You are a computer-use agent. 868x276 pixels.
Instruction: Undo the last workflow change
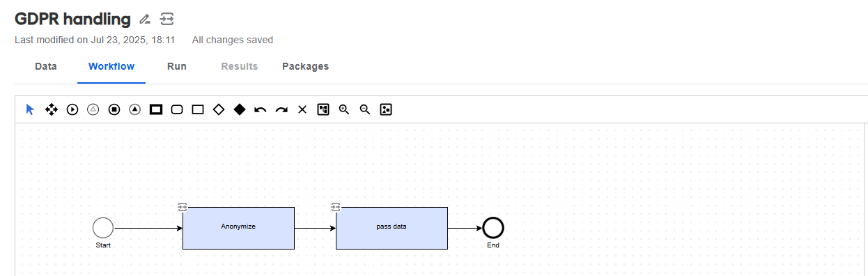tap(261, 109)
